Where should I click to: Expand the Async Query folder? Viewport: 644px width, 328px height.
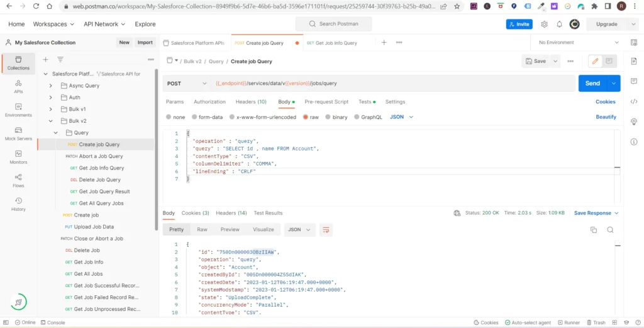[x=50, y=86]
